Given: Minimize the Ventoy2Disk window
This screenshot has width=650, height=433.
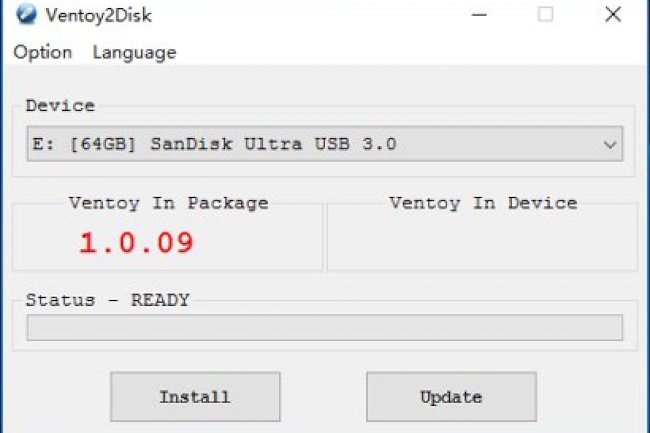Looking at the screenshot, I should [481, 15].
